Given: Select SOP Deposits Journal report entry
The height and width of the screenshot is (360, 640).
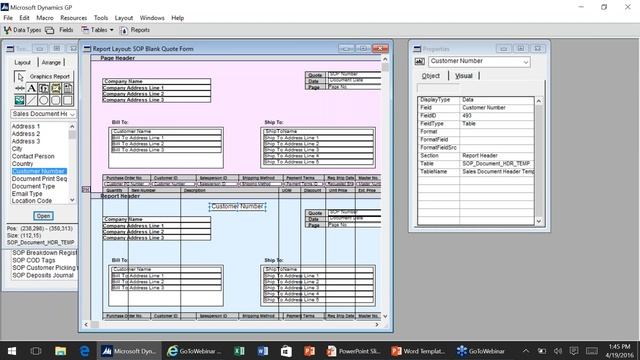Looking at the screenshot, I should pyautogui.click(x=43, y=276).
